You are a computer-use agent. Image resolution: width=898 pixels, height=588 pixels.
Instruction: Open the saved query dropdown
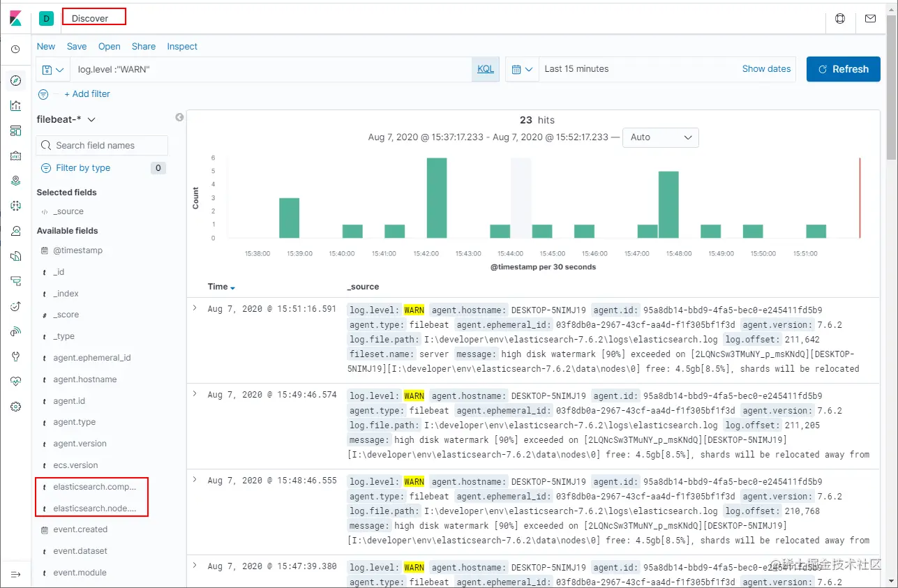pos(53,70)
